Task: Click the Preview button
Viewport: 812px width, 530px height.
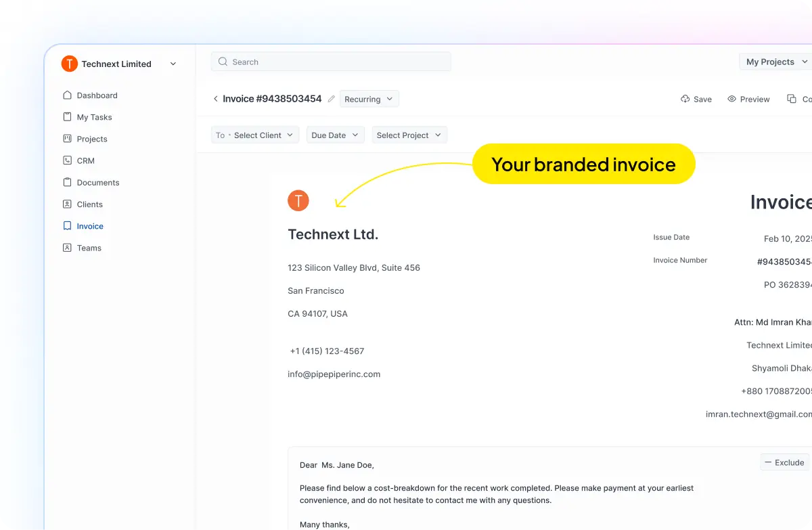Action: [x=748, y=99]
